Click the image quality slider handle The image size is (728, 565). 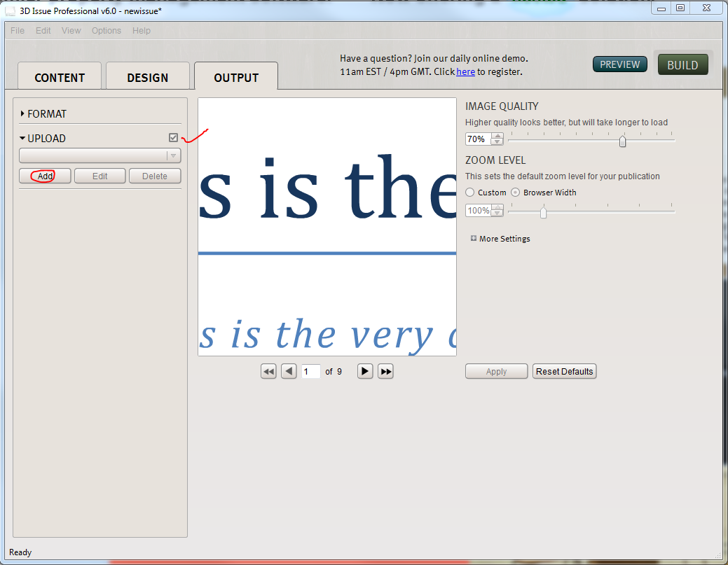tap(622, 141)
